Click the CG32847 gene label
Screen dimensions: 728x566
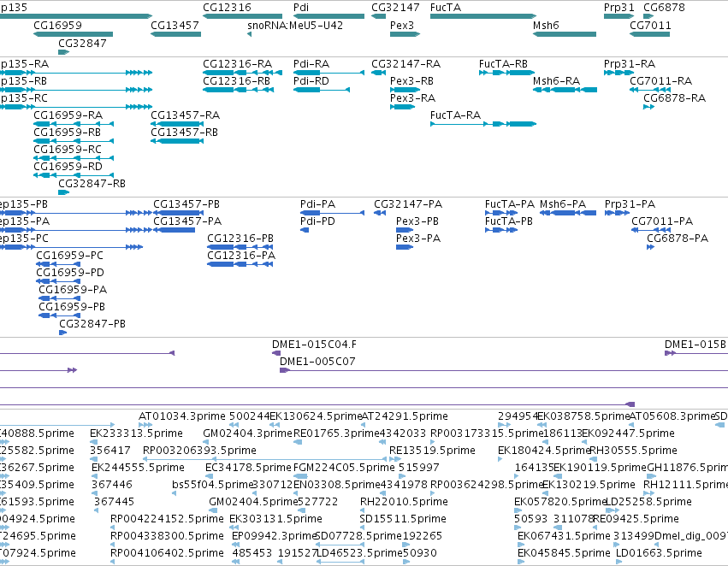82,43
